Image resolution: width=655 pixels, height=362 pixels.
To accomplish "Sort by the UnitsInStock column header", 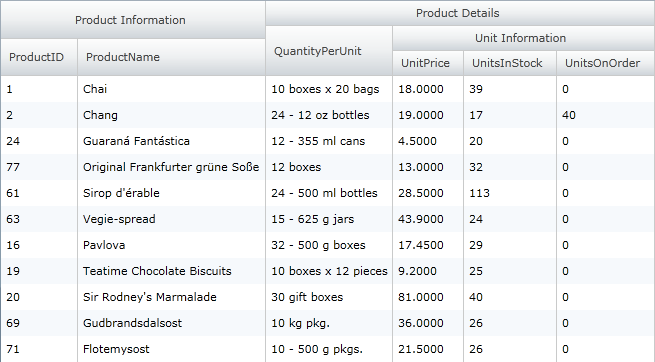I will 510,63.
